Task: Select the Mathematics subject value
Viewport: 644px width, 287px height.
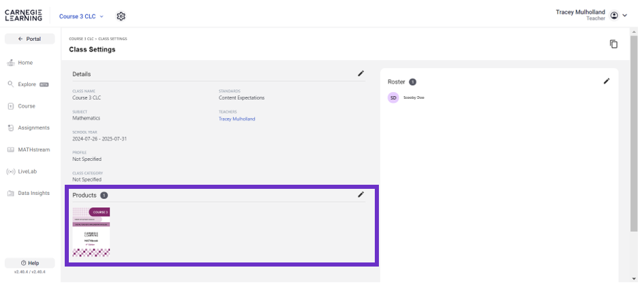Action: pos(87,118)
